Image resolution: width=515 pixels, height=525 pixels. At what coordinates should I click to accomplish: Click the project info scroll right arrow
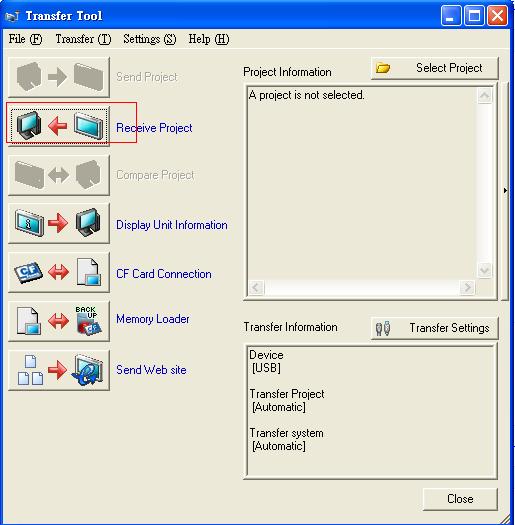pos(467,287)
